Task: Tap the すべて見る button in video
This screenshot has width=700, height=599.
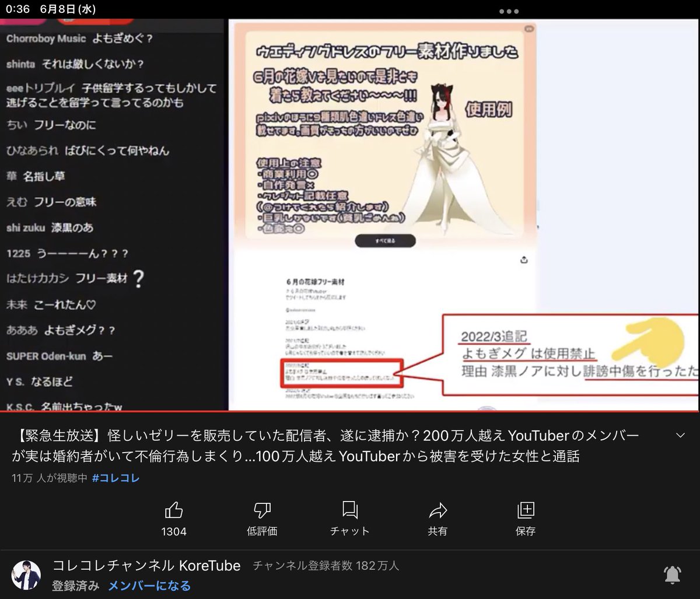Action: 385,241
